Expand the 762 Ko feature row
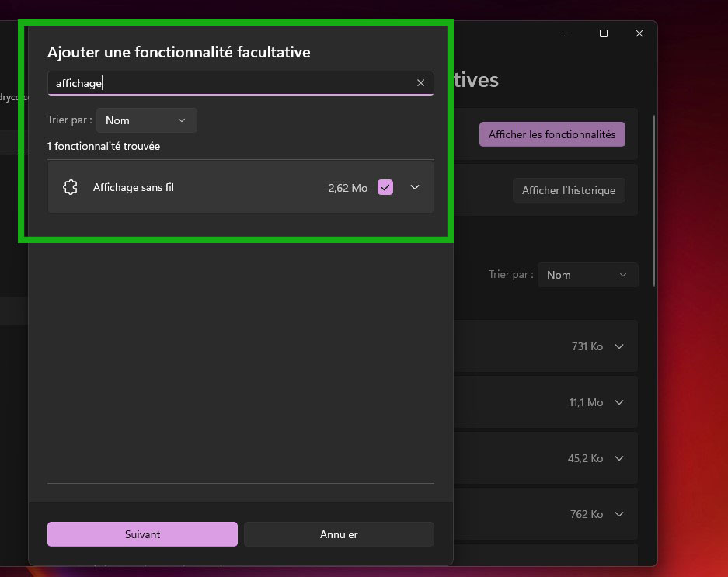This screenshot has height=577, width=728. pos(619,514)
